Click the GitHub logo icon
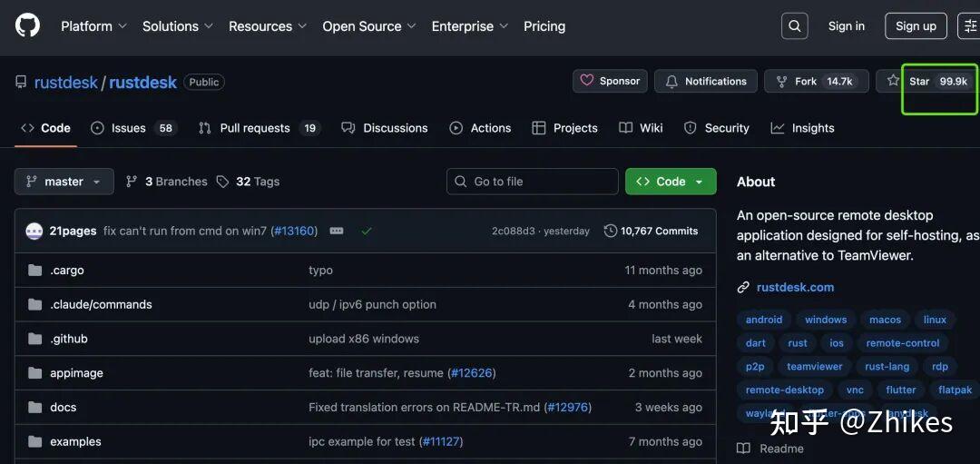This screenshot has height=464, width=980. [x=27, y=25]
